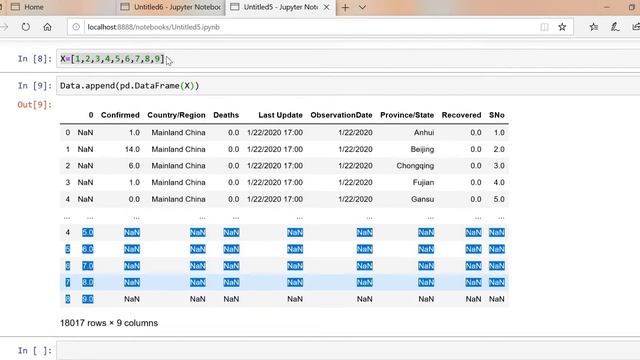Viewport: 640px width, 360px height.
Task: Click the site info icon in address bar
Action: 76,27
